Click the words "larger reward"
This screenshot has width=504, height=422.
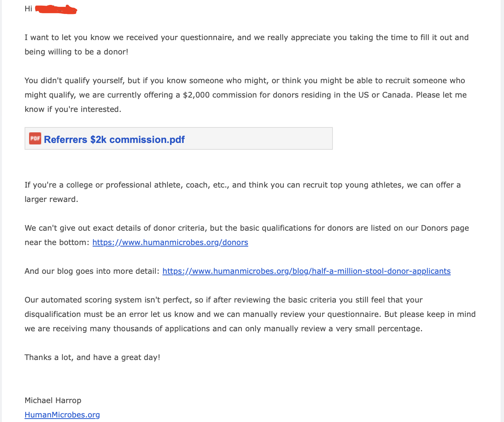pyautogui.click(x=51, y=199)
